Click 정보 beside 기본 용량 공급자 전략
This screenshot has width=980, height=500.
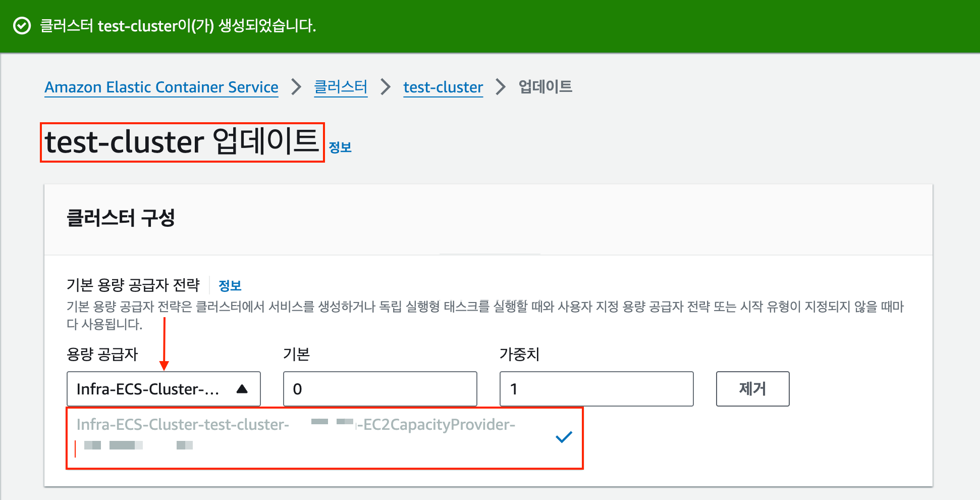click(x=230, y=285)
